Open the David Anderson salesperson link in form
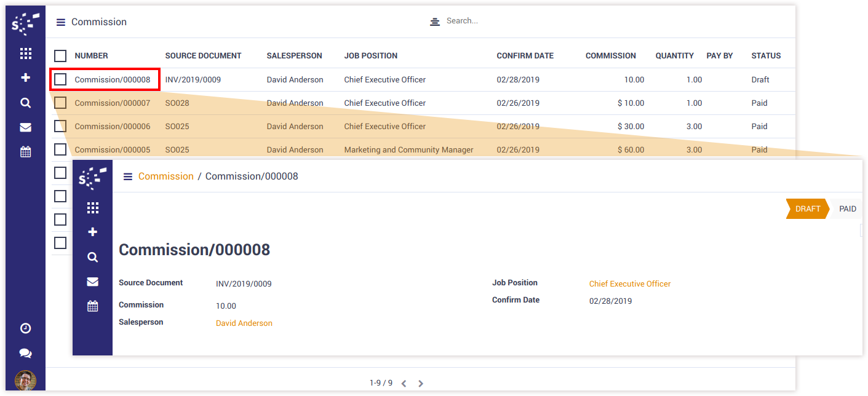 click(244, 323)
